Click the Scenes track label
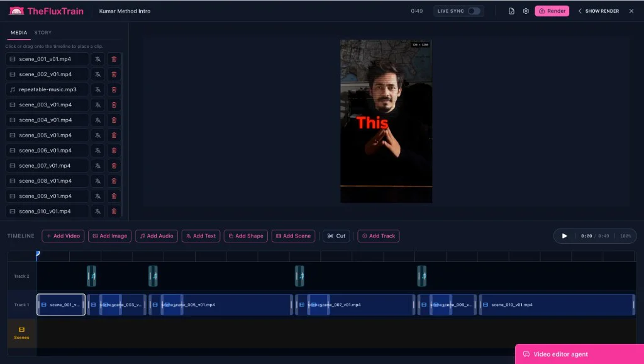 click(x=21, y=333)
